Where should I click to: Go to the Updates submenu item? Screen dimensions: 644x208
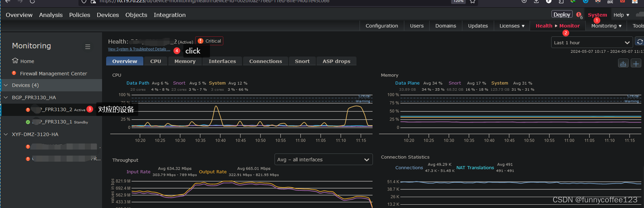pos(478,26)
